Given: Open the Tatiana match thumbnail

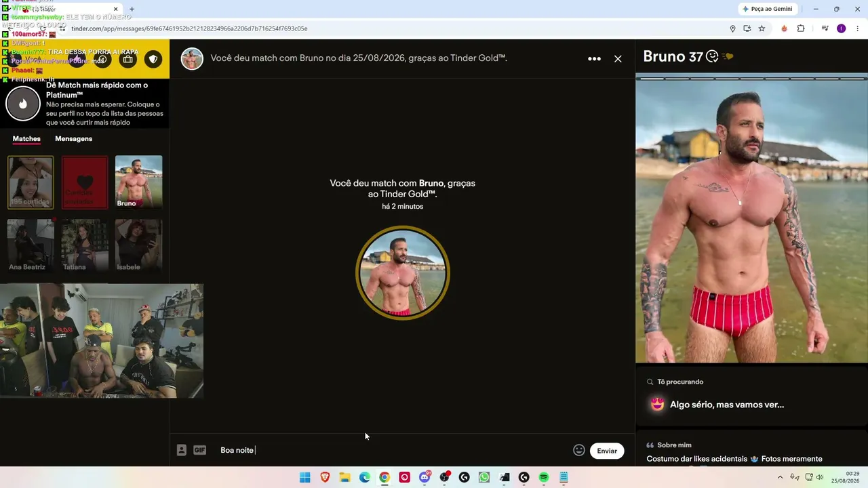Looking at the screenshot, I should (85, 245).
